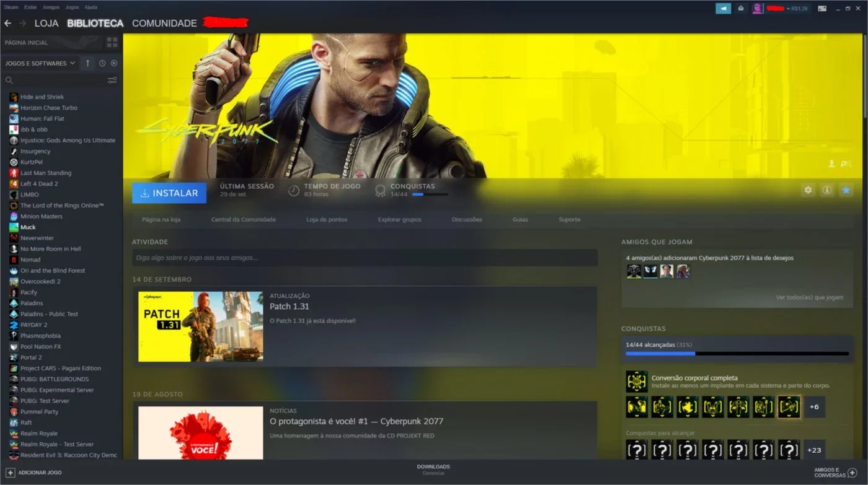Viewport: 868px width, 485px height.
Task: Click the first locked question-mark achievement
Action: point(637,450)
